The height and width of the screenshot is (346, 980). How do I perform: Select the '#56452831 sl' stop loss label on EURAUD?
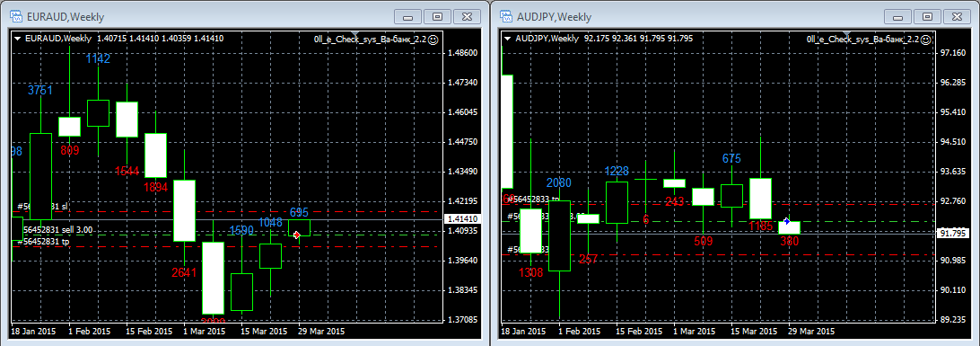point(42,206)
